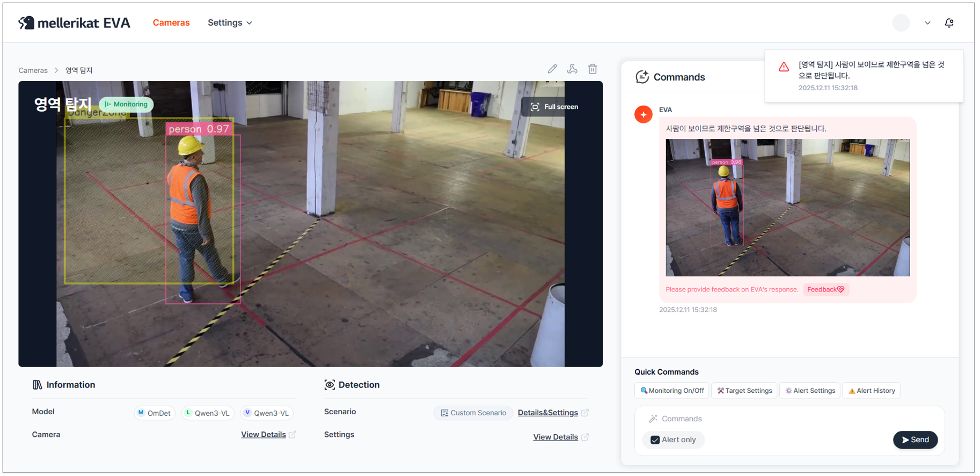
Task: Open the Custom Scenario selector
Action: [x=473, y=413]
